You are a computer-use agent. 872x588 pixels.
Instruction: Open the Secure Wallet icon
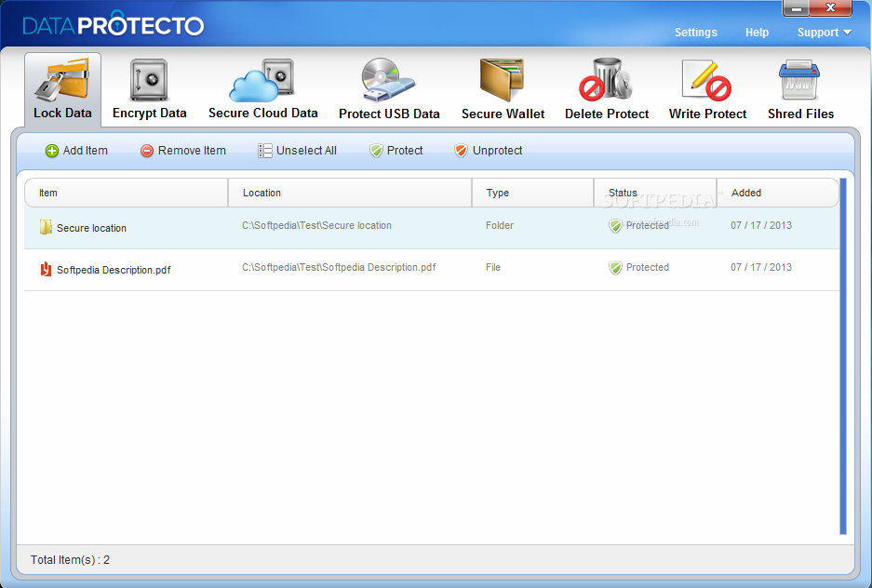[502, 80]
